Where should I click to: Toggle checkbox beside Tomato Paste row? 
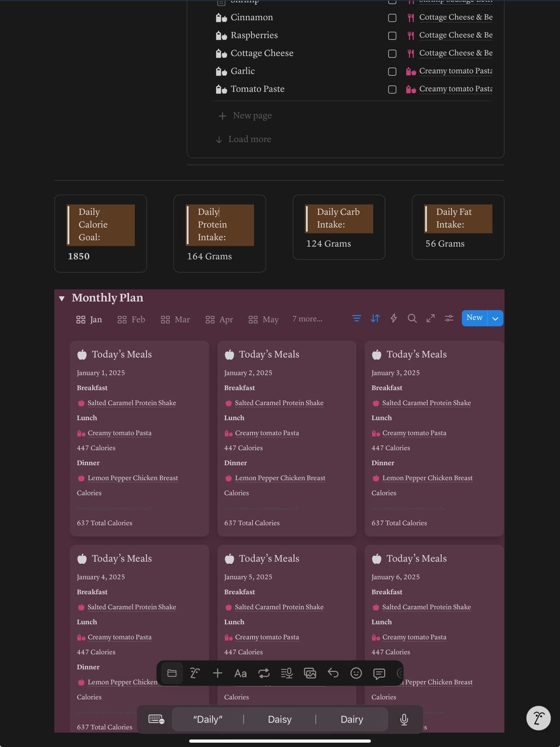392,90
